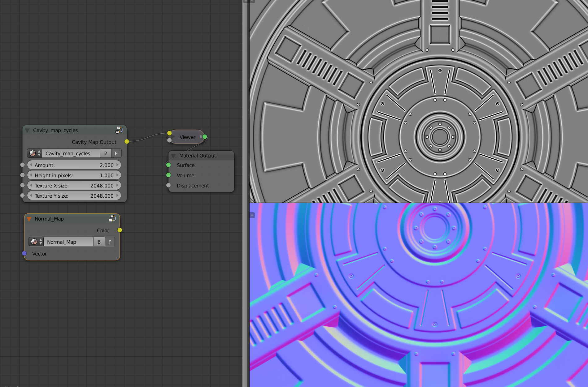Select the Viewer node header
The width and height of the screenshot is (588, 387).
coord(187,137)
